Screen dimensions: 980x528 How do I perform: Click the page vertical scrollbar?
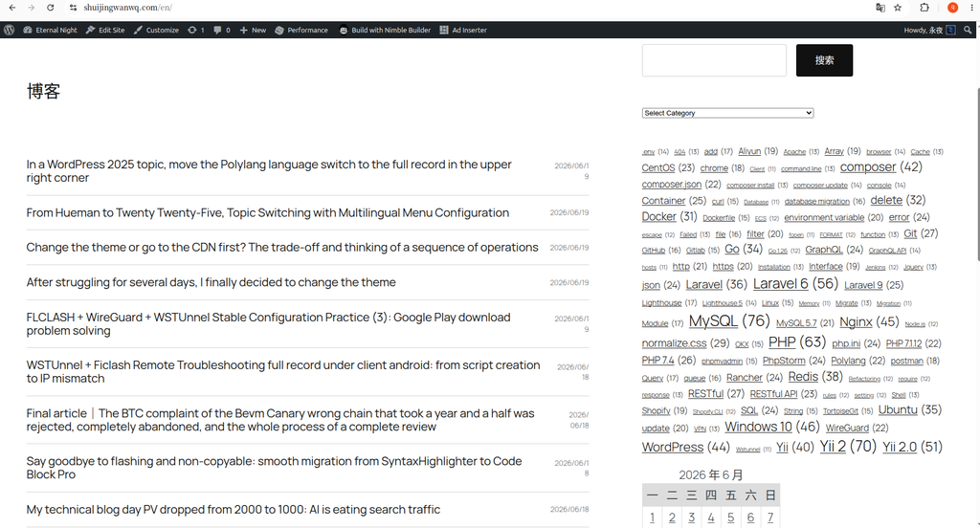(977, 175)
